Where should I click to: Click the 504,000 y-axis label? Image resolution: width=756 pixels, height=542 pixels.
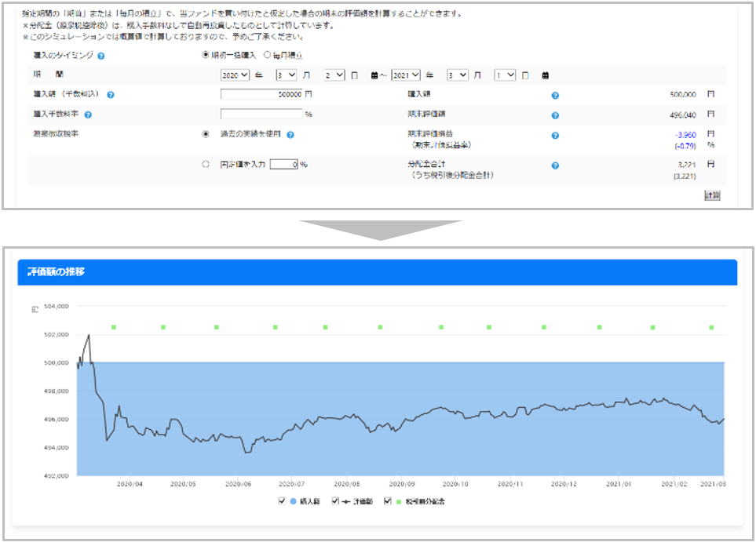(x=57, y=307)
